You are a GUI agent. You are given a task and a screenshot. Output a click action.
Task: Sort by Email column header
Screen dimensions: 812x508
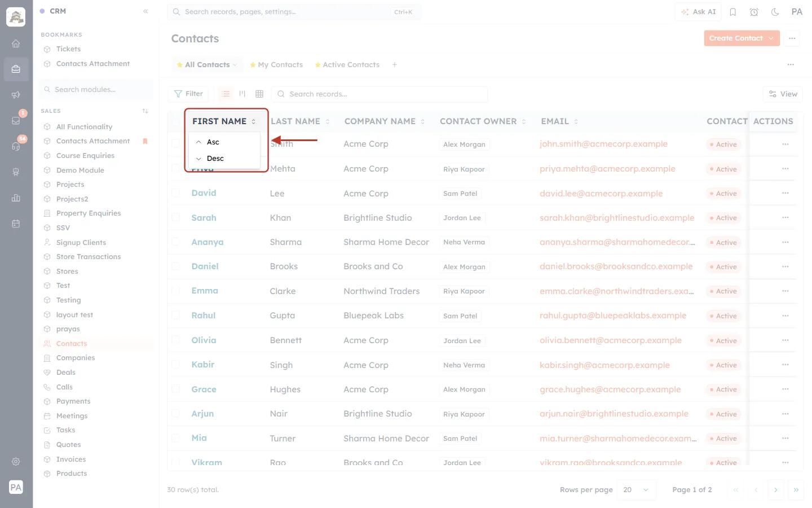(559, 121)
